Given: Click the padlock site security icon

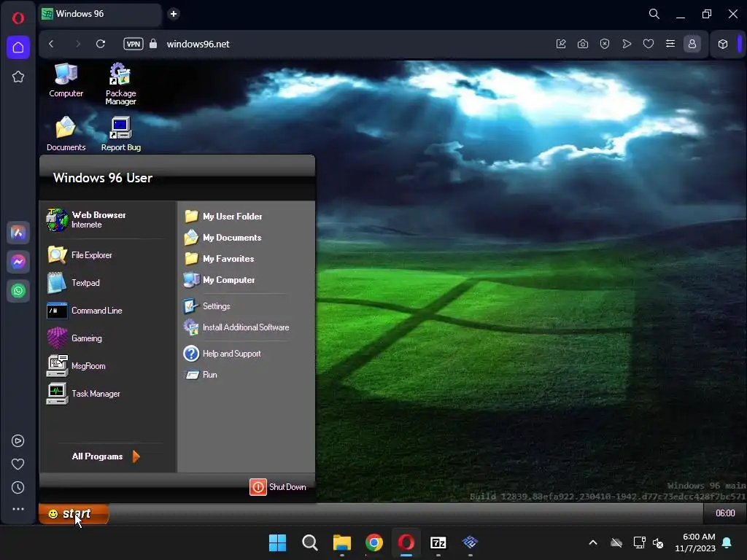Looking at the screenshot, I should click(153, 44).
